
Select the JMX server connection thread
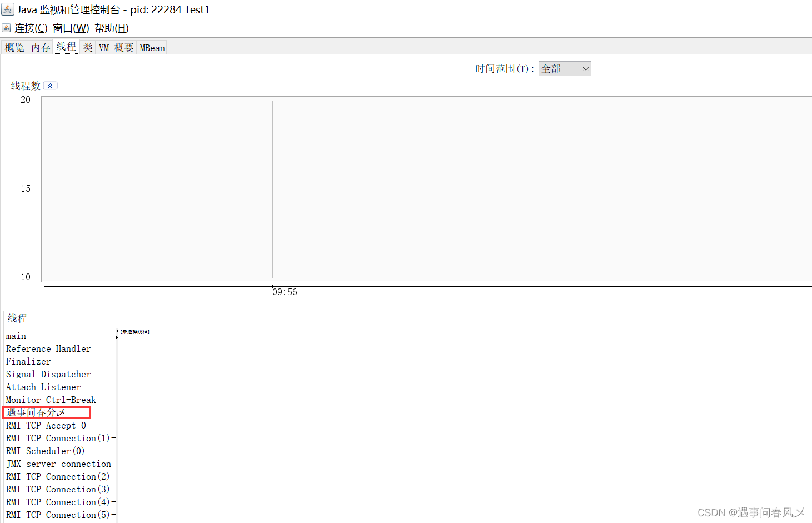(x=60, y=464)
